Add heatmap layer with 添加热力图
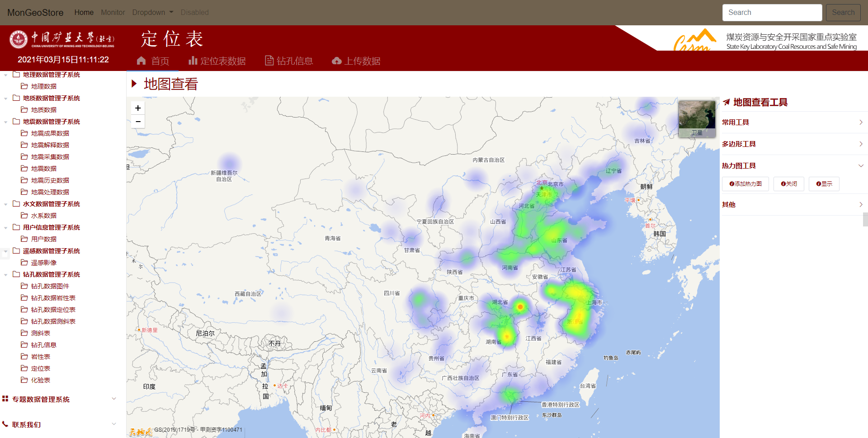Image resolution: width=868 pixels, height=438 pixels. 745,184
